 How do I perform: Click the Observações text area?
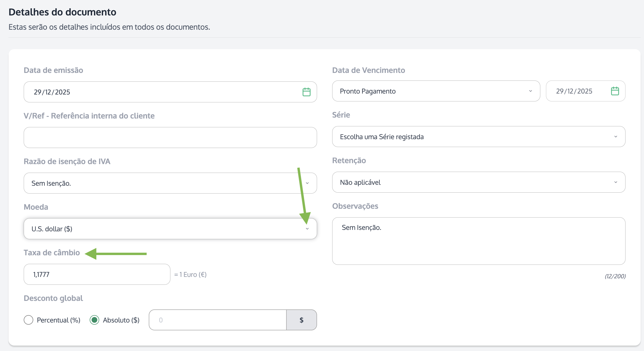pos(478,241)
